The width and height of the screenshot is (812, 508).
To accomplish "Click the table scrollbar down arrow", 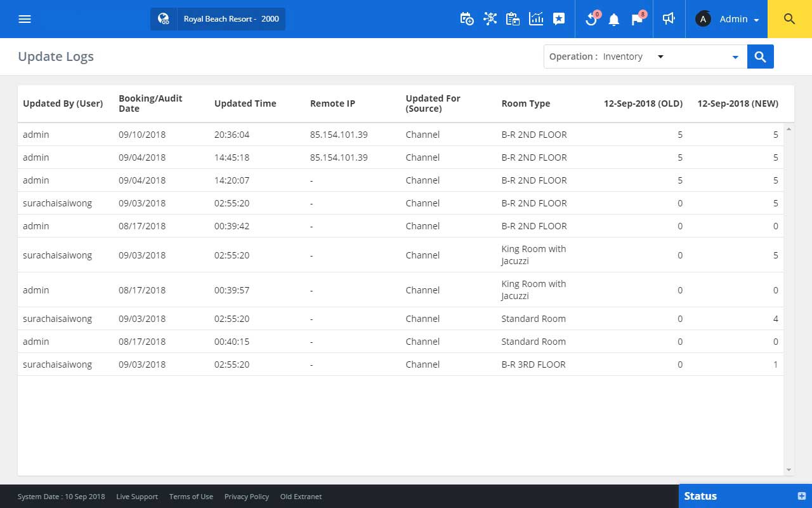I will click(789, 470).
